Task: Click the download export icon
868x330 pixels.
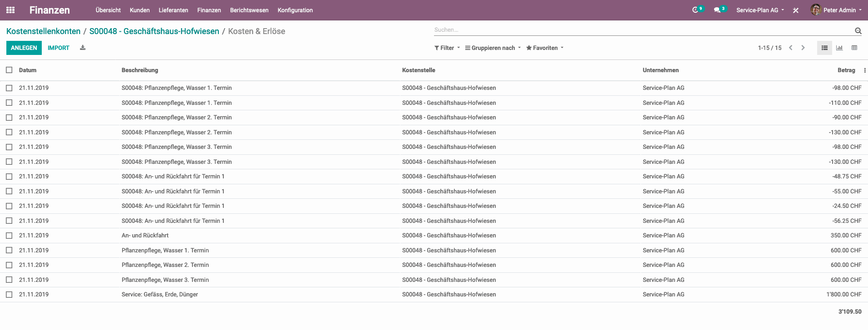Action: [x=83, y=48]
